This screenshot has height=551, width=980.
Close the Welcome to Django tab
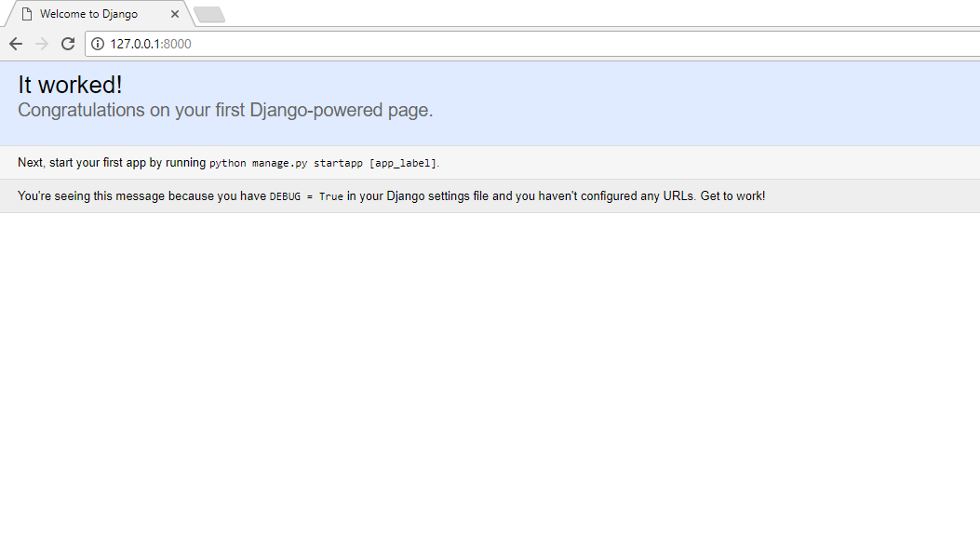click(x=175, y=14)
